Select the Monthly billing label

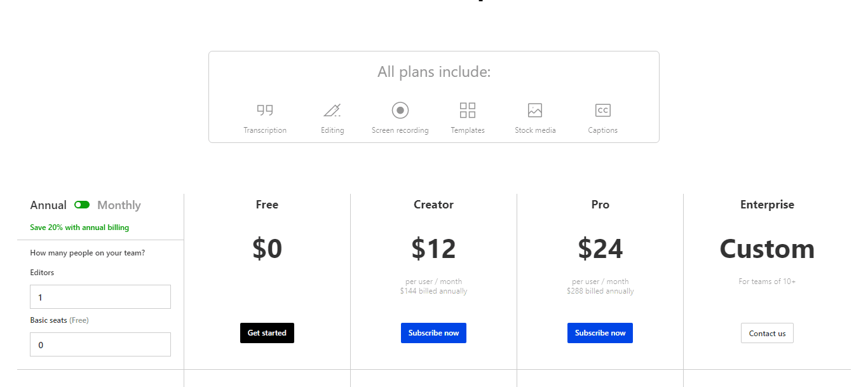click(119, 205)
